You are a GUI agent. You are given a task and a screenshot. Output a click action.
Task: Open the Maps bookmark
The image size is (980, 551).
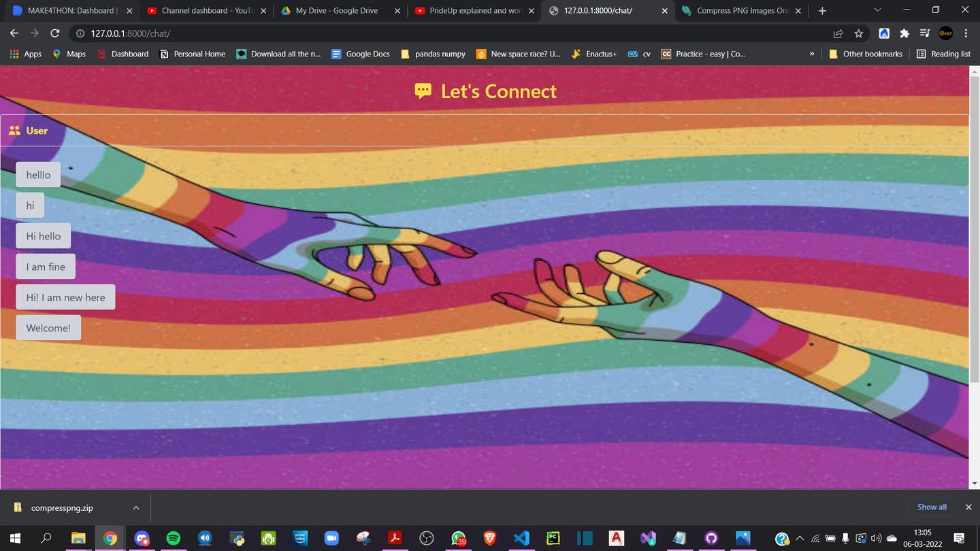pyautogui.click(x=69, y=54)
